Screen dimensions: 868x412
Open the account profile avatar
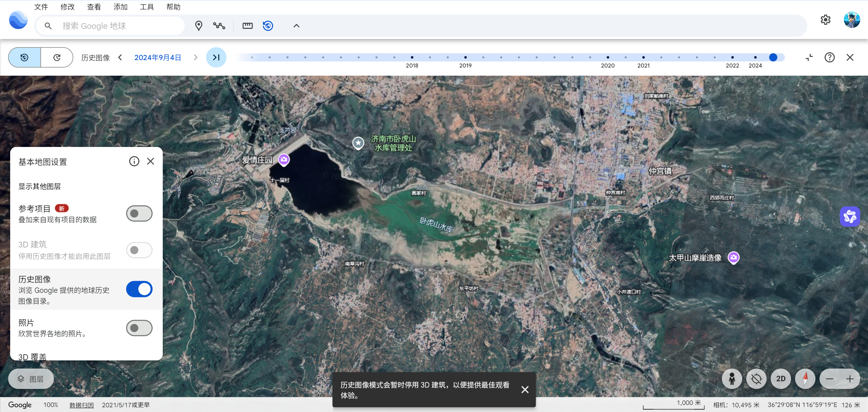point(852,20)
